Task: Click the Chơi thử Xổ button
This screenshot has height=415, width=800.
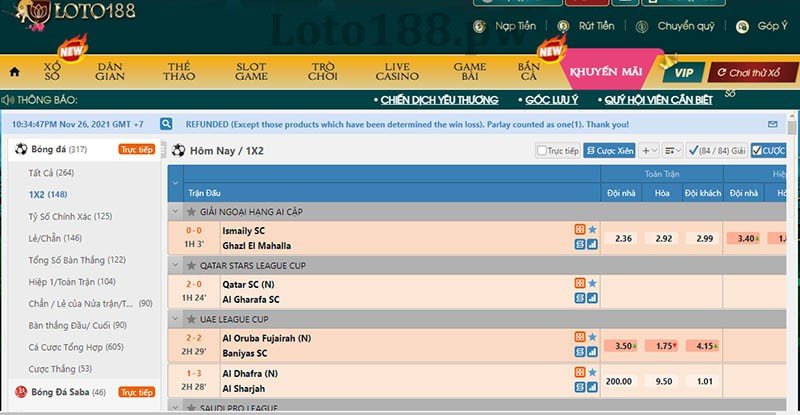Action: point(753,72)
